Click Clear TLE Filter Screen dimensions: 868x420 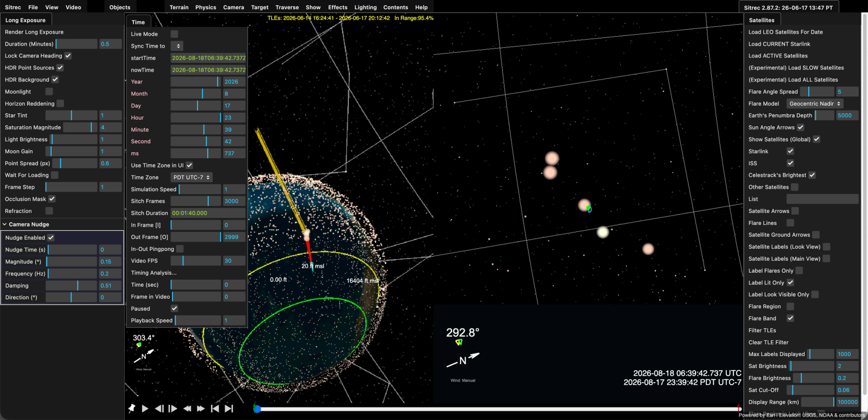768,342
